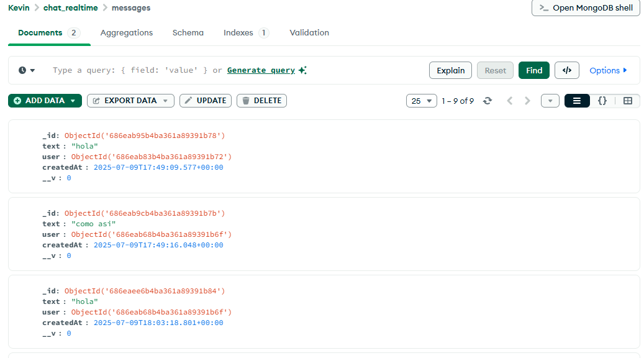Go to the Validation tab

(x=309, y=33)
